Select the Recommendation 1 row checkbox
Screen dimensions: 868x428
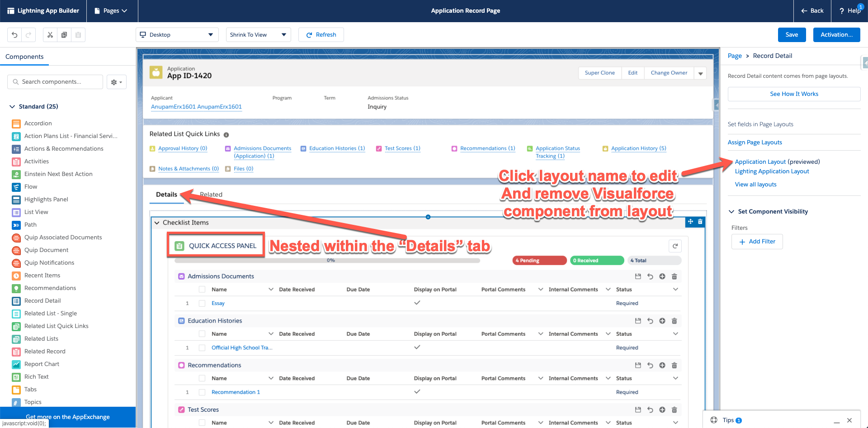(202, 392)
